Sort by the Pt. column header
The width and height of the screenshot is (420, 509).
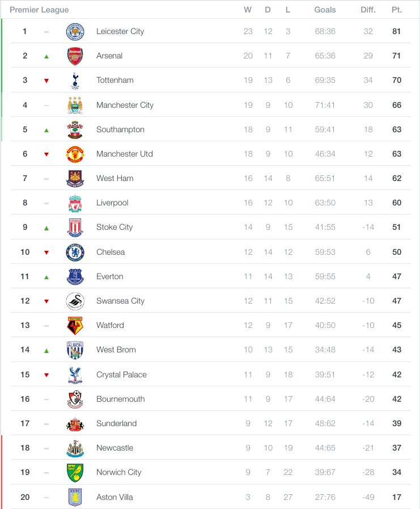(x=397, y=10)
